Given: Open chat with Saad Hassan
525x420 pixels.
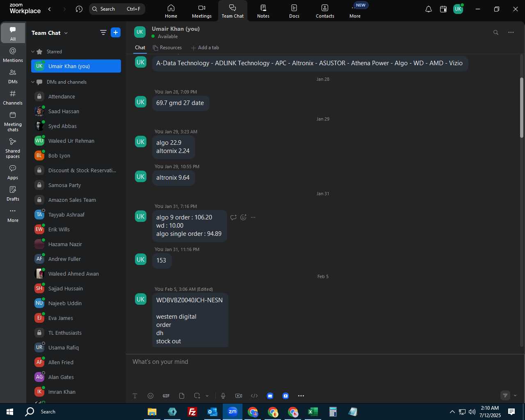Looking at the screenshot, I should point(76,112).
